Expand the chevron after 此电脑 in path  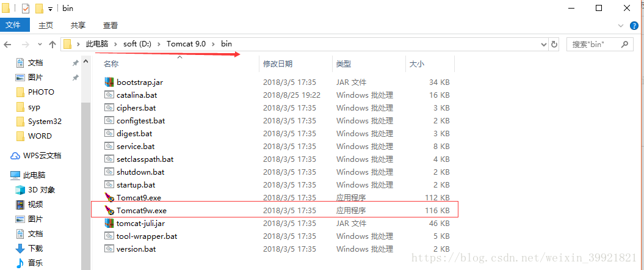[x=116, y=44]
